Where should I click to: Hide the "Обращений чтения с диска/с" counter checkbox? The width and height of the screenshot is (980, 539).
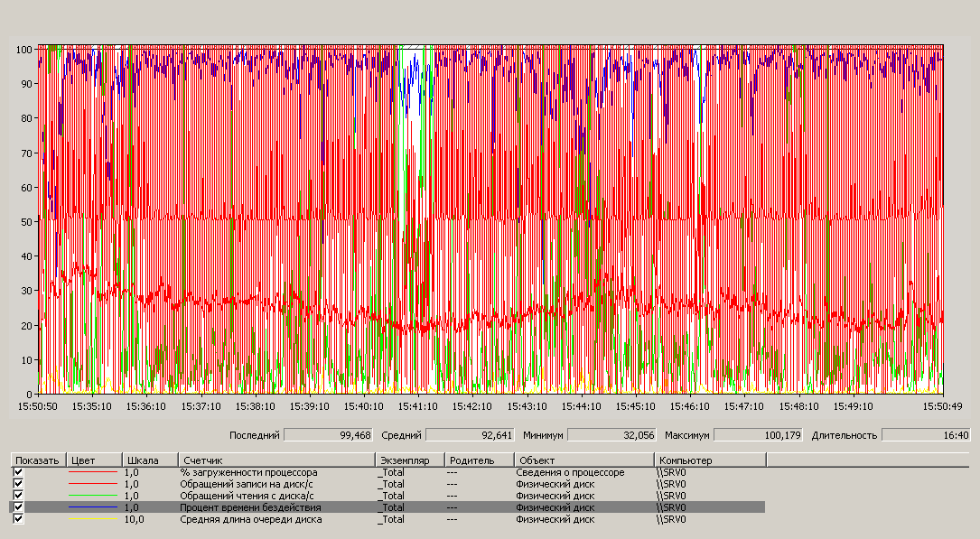click(18, 496)
